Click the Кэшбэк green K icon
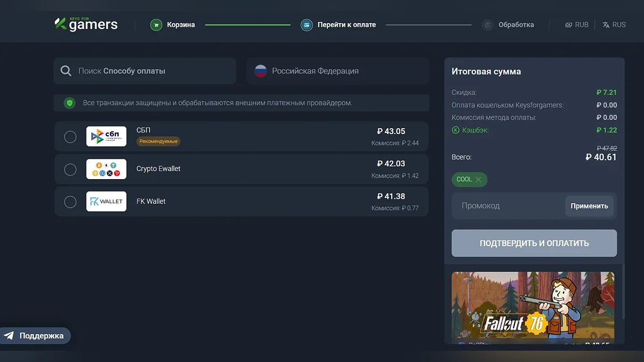Screen dimensions: 644x362 (x=456, y=130)
